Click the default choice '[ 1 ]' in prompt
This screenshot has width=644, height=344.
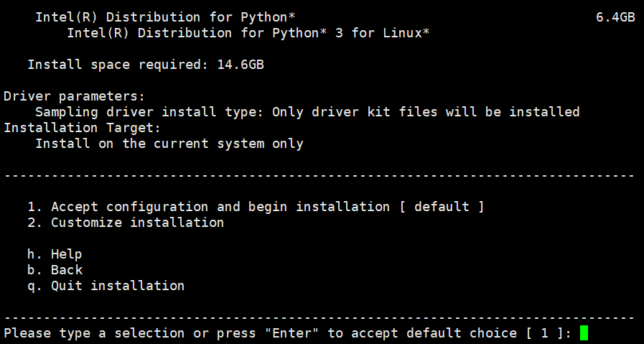click(x=544, y=333)
